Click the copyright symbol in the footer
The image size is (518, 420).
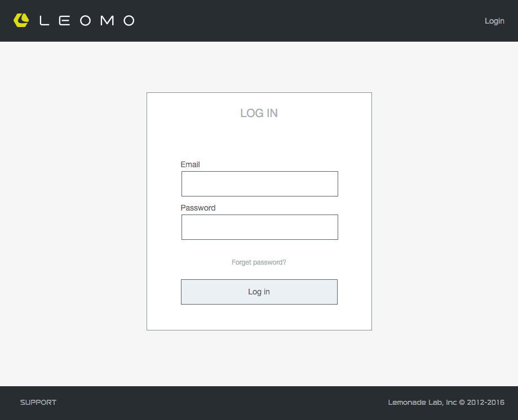click(x=462, y=403)
